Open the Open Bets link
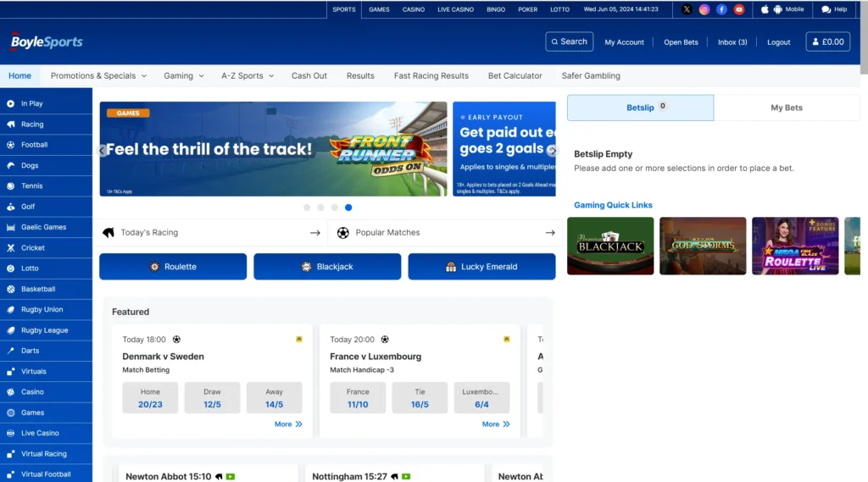 click(681, 42)
